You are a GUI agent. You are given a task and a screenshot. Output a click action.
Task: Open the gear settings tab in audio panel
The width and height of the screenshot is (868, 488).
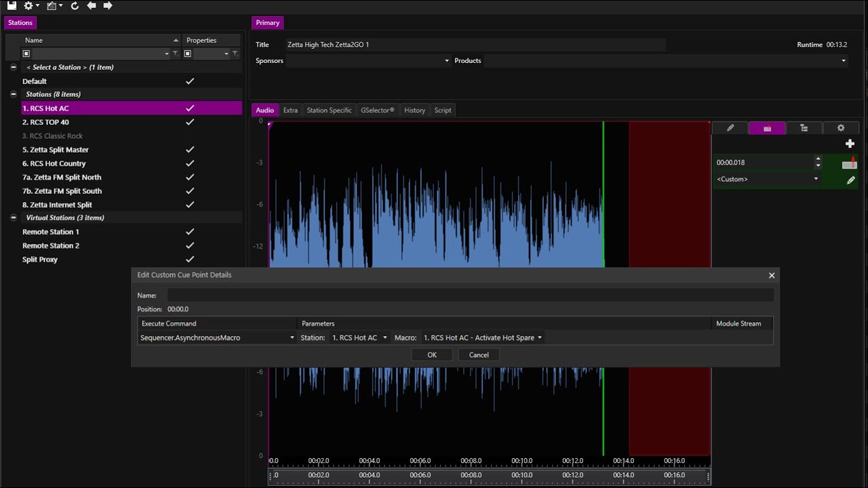841,128
